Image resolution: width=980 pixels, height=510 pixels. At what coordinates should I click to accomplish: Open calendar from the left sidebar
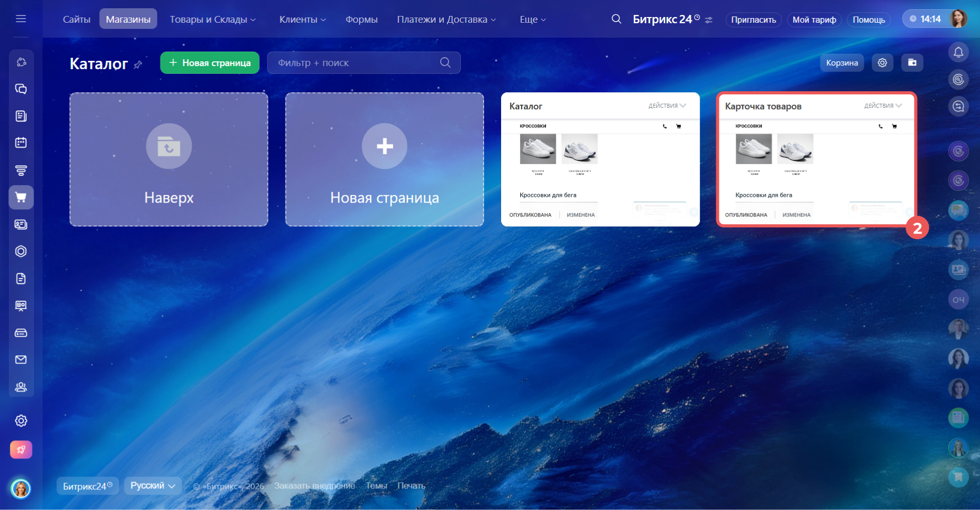pyautogui.click(x=21, y=143)
